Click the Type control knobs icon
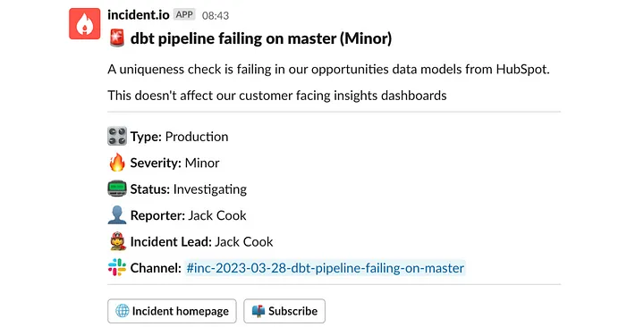644x327 pixels. tap(117, 136)
